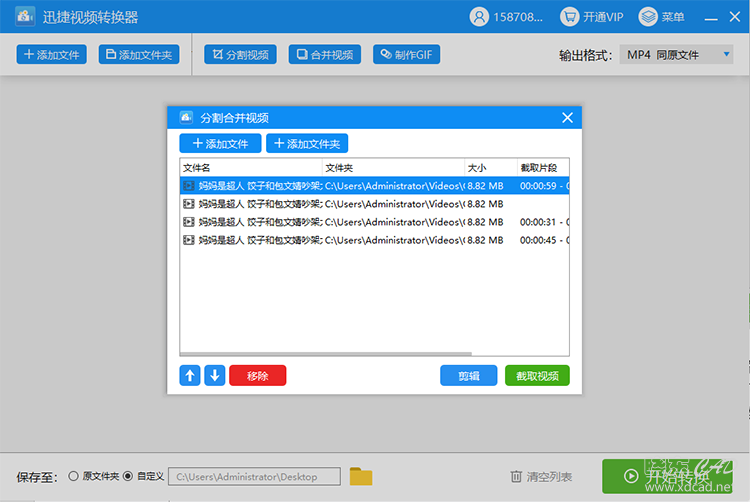This screenshot has height=502, width=750.
Task: Click the 截取片段 column header
Action: point(543,168)
